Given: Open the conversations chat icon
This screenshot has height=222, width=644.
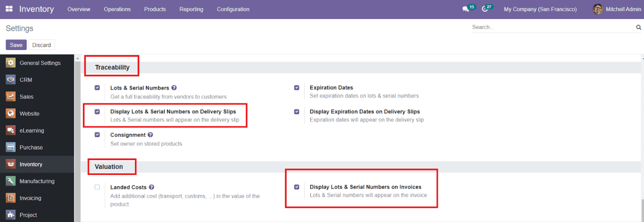Looking at the screenshot, I should (466, 9).
